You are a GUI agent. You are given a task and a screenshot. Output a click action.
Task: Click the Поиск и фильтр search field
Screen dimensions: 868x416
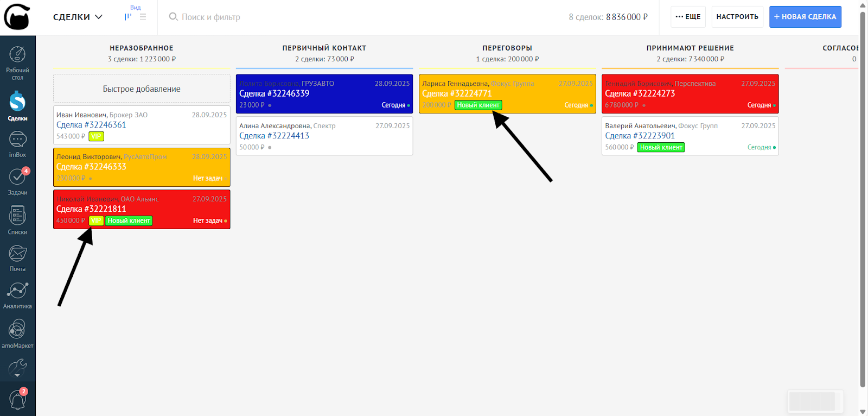coord(211,17)
